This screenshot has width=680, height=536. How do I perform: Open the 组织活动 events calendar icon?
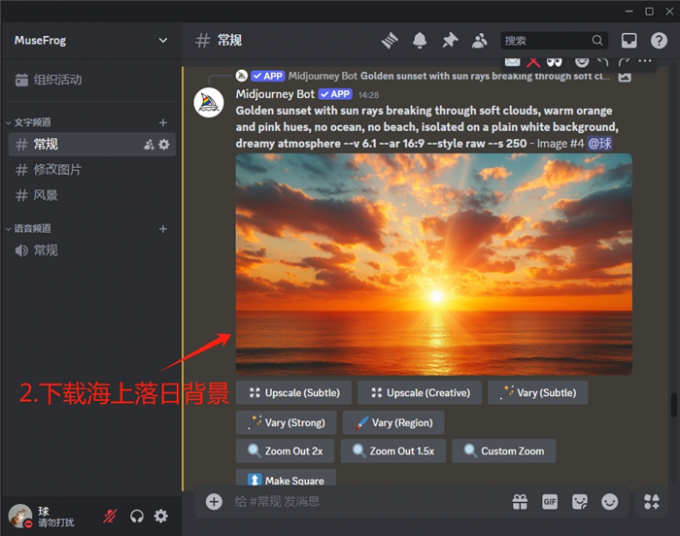pos(22,80)
